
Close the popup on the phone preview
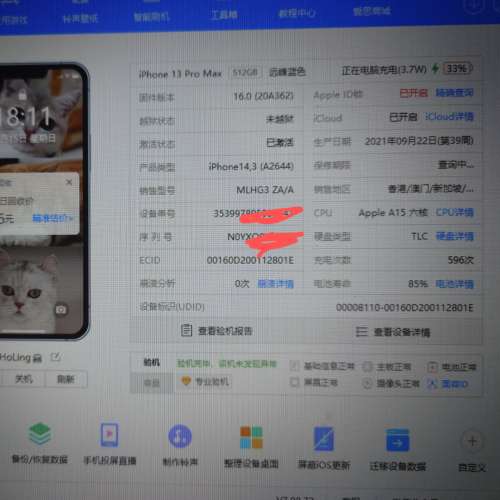(x=69, y=182)
